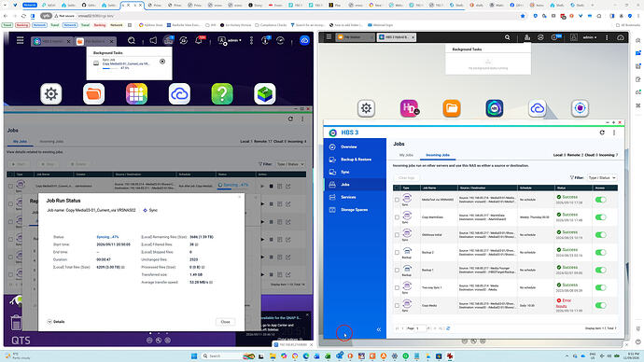The height and width of the screenshot is (362, 644).
Task: Open App Center colorful grid on left desktop
Action: point(136,94)
